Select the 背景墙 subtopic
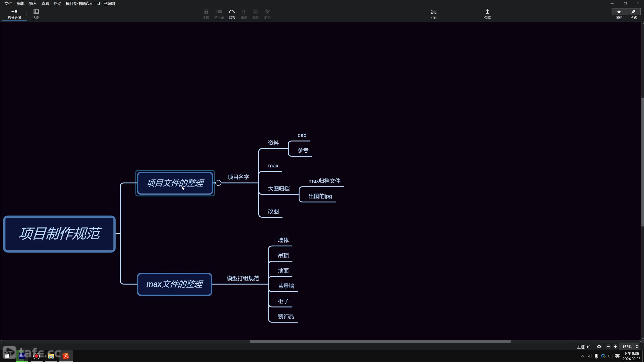644x362 pixels. tap(286, 286)
